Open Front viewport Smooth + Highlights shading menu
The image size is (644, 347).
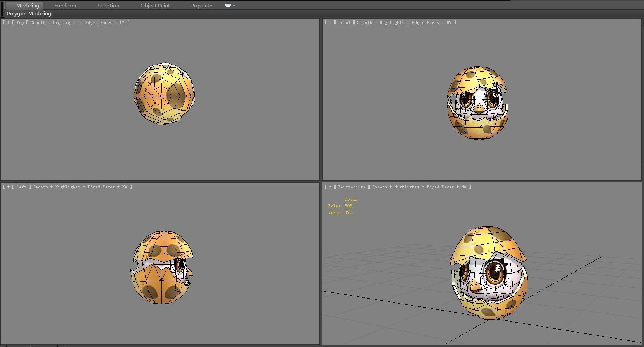(404, 22)
